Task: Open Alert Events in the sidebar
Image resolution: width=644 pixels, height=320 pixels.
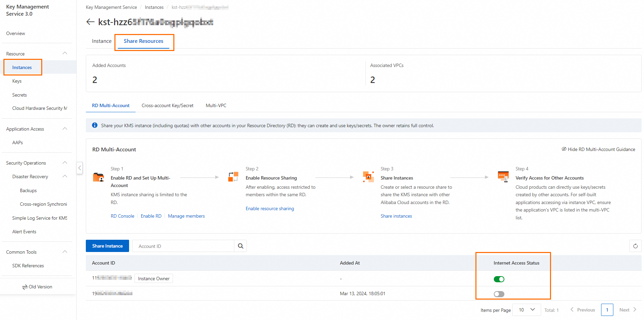Action: (x=24, y=232)
